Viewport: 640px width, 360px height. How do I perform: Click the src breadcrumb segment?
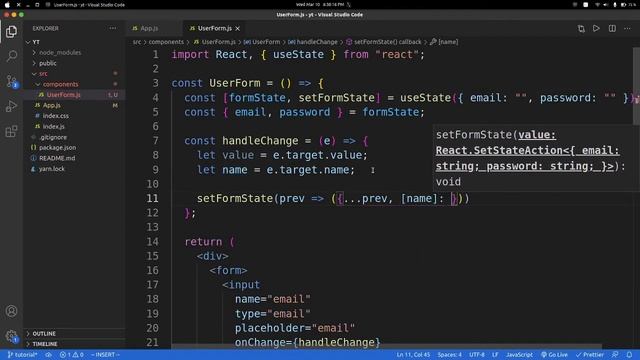pos(137,42)
